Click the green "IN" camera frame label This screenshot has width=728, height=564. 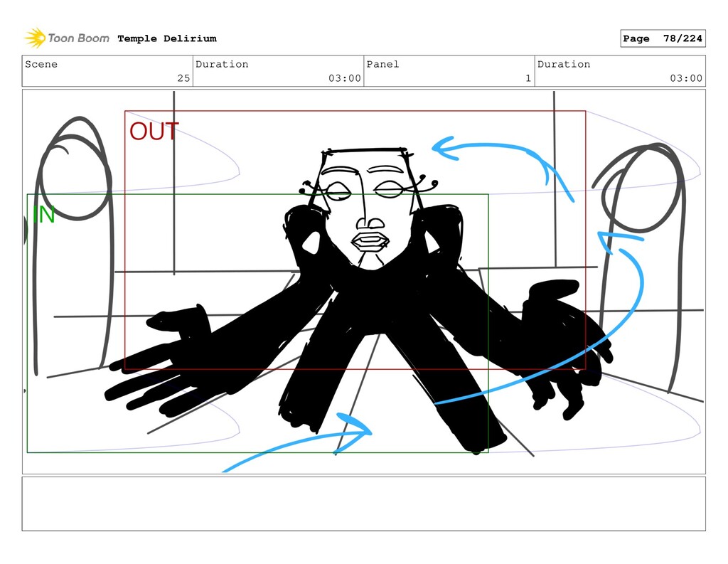pos(43,215)
